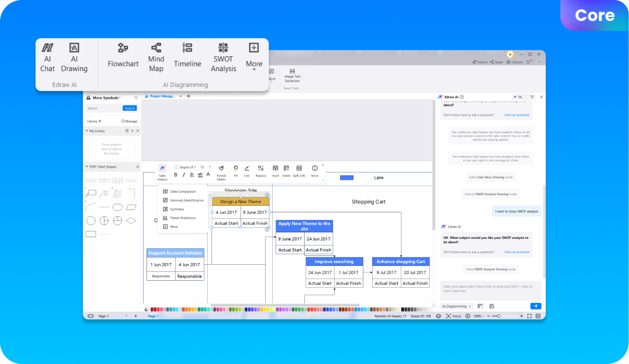Collapse the PERT Chart Shapes section
The height and width of the screenshot is (364, 629).
(87, 167)
